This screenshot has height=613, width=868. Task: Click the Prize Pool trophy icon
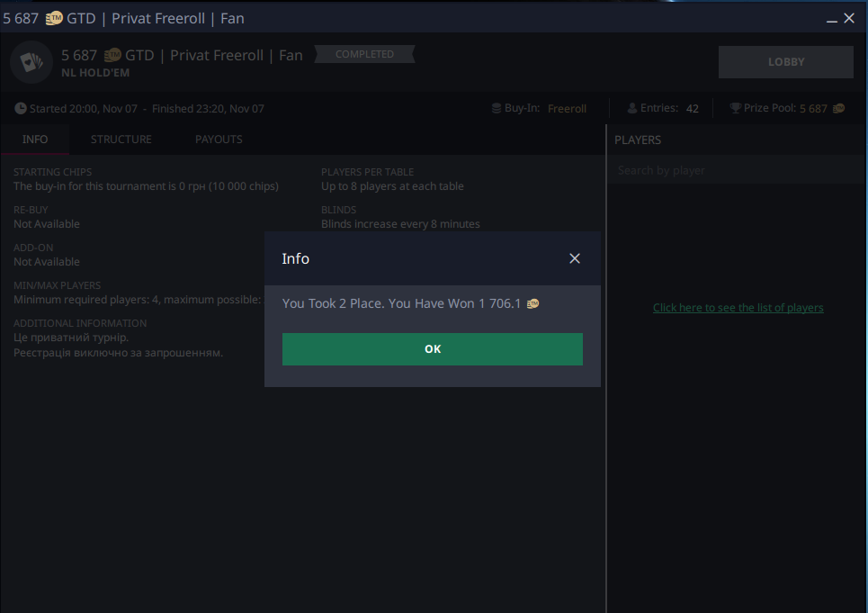pyautogui.click(x=735, y=108)
